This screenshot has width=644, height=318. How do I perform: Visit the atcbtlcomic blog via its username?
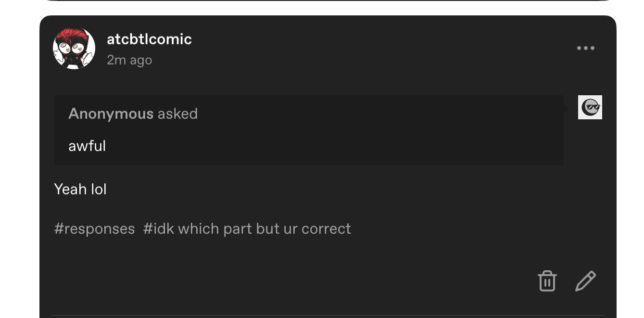(149, 39)
